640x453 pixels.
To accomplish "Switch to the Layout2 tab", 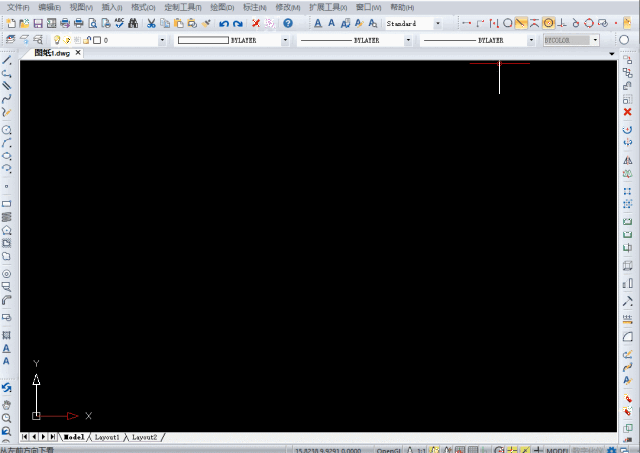I will (x=144, y=437).
